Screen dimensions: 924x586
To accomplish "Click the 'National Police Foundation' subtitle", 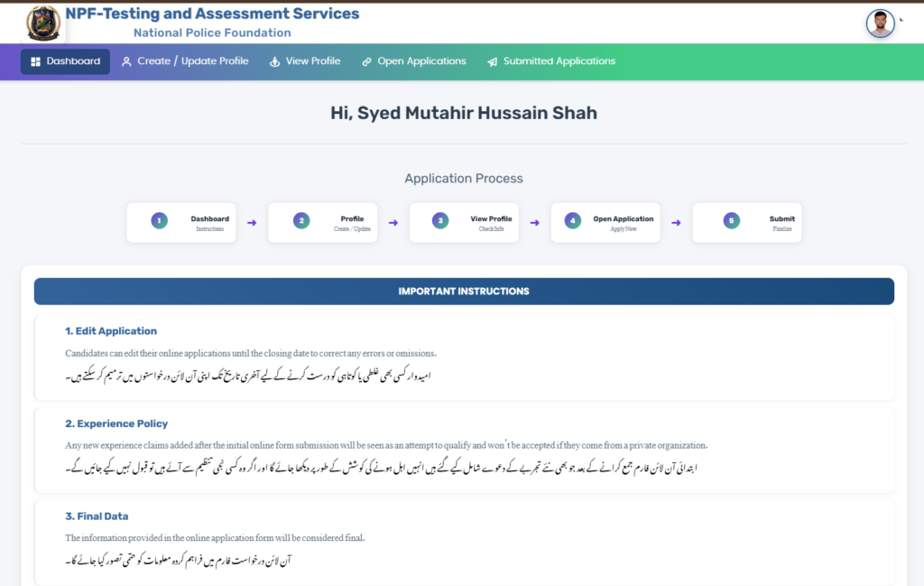I will [212, 33].
